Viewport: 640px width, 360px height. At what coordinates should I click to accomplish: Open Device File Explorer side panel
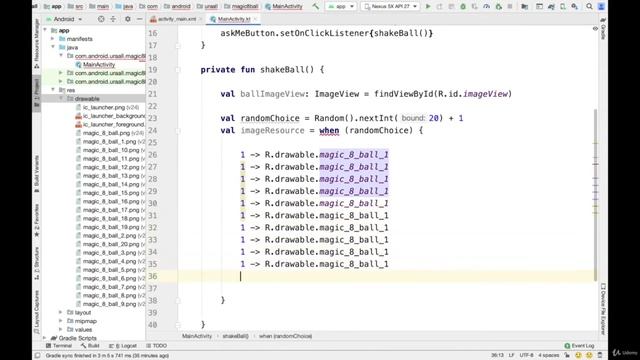[603, 308]
